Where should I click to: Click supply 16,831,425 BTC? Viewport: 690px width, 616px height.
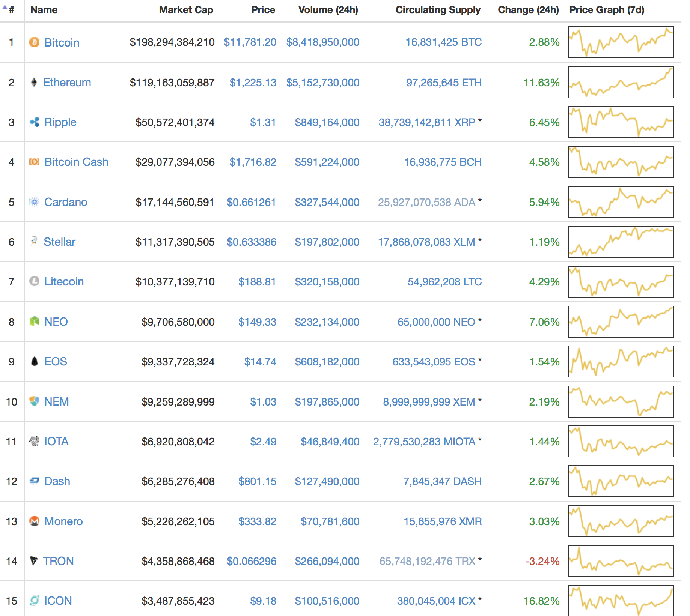443,42
